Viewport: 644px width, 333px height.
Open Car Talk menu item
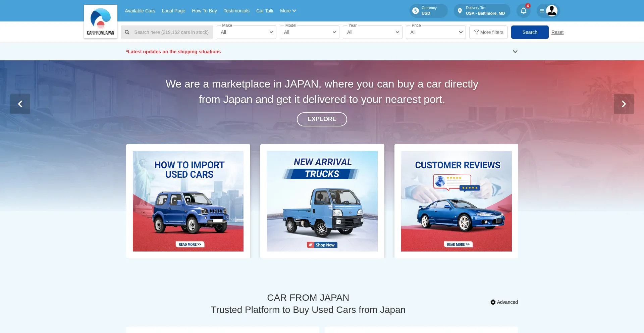pyautogui.click(x=265, y=11)
